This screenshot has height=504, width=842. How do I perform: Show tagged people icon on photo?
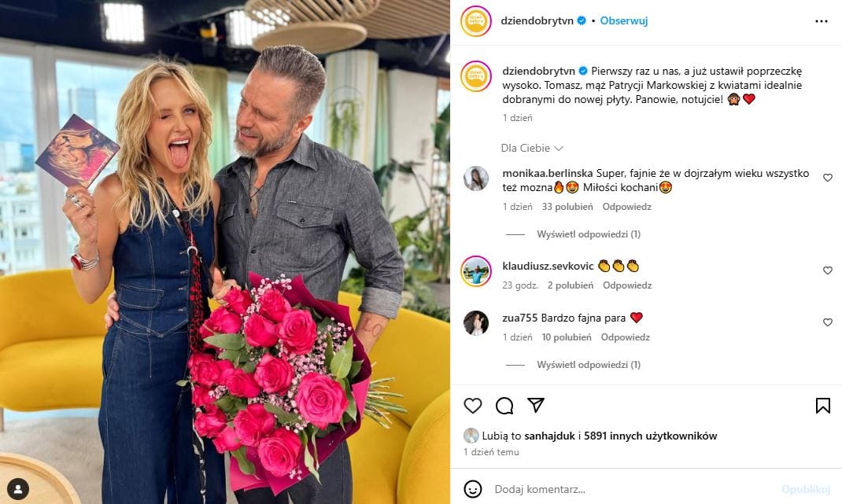pos(18,489)
